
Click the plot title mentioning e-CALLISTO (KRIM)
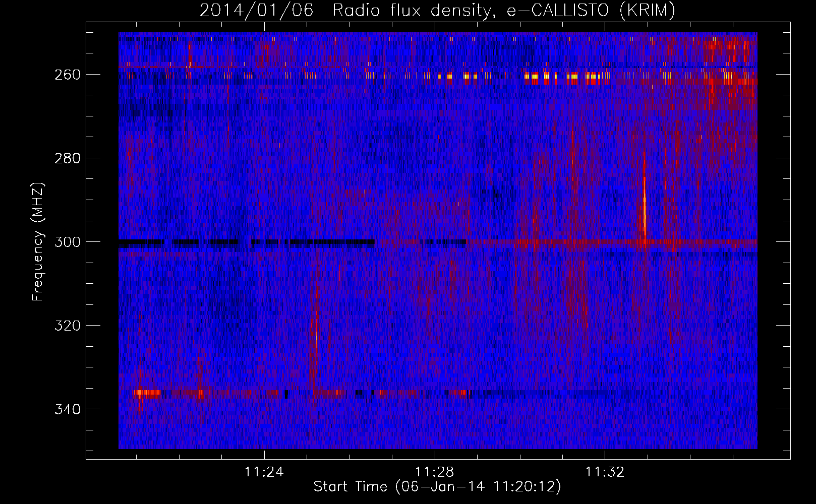[x=437, y=10]
